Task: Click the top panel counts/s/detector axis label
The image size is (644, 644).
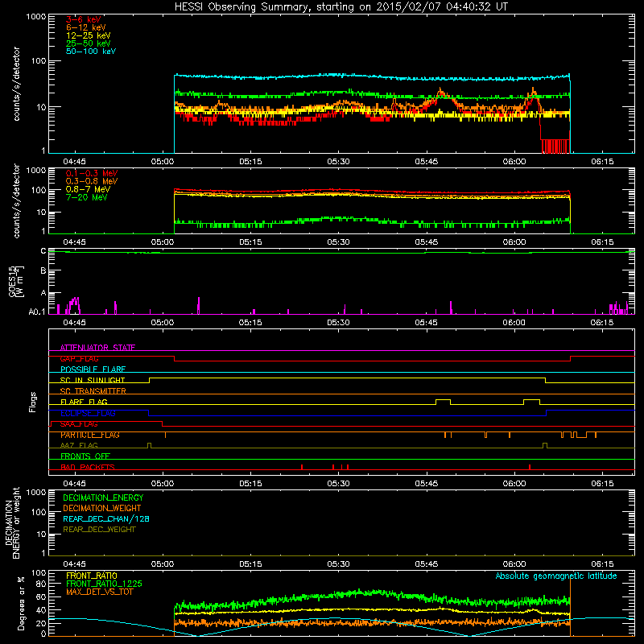Action: [x=16, y=84]
